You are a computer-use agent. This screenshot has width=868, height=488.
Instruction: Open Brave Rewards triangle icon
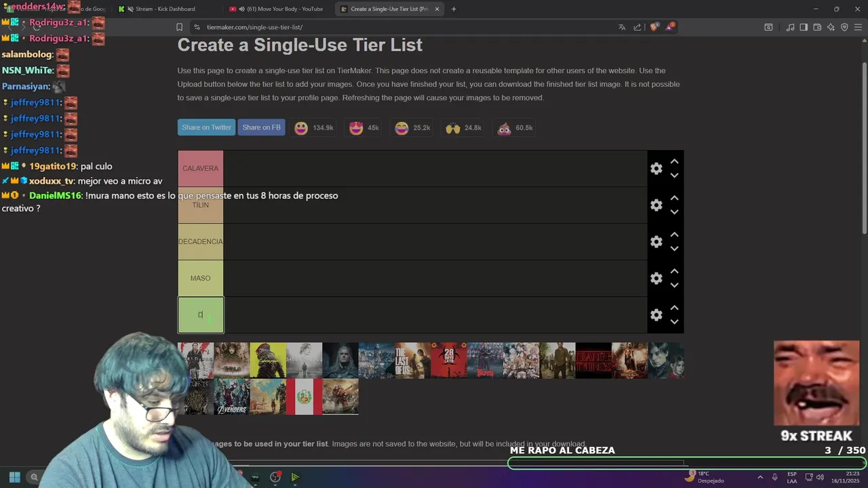point(670,27)
